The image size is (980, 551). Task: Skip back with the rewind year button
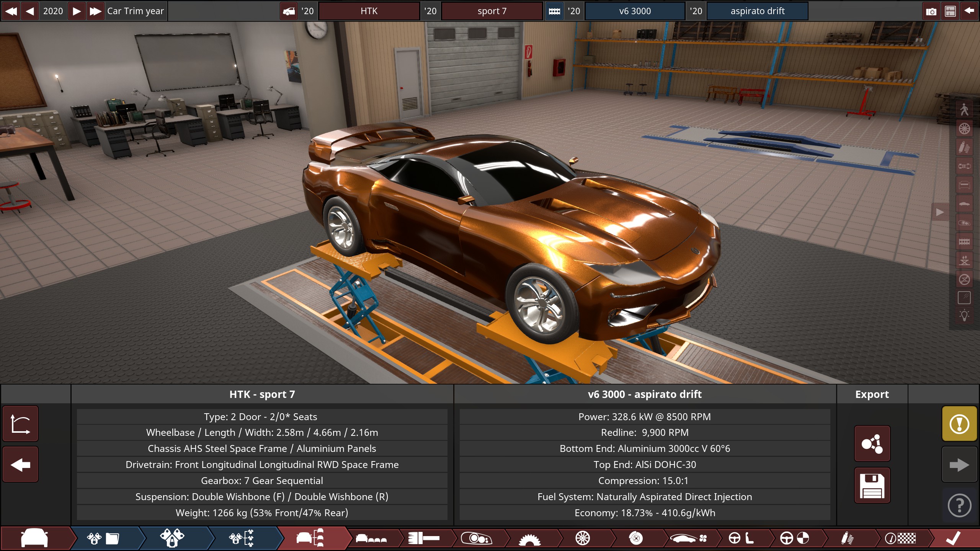coord(11,11)
